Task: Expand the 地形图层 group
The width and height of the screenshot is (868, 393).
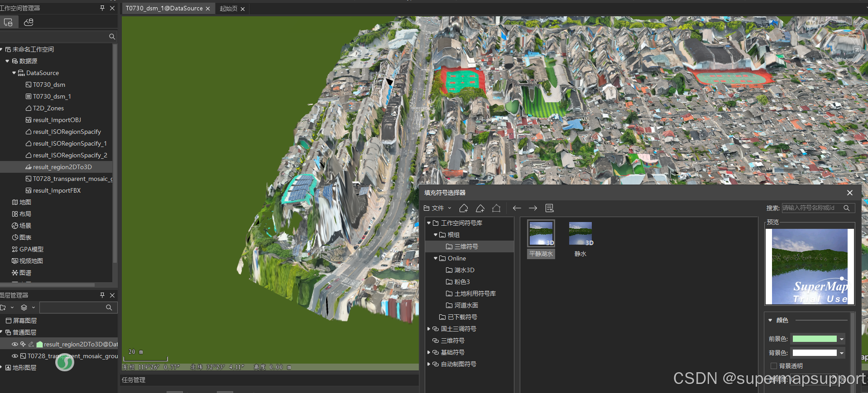Action: click(1, 368)
